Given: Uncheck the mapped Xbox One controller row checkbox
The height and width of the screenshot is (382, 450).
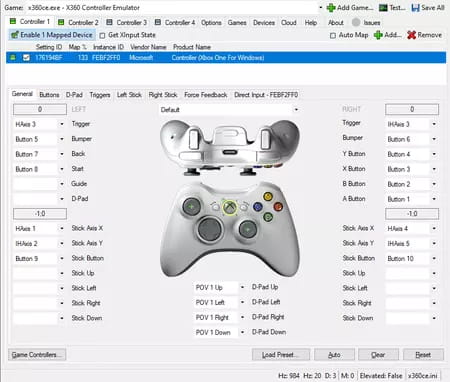Looking at the screenshot, I should click(26, 58).
